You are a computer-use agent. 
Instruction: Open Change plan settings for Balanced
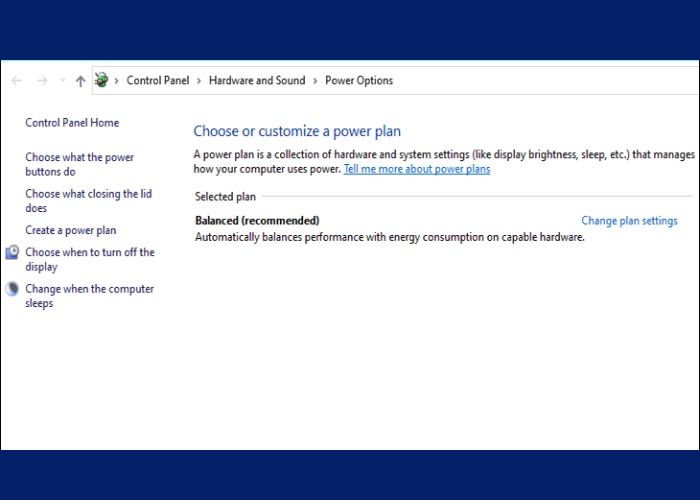pyautogui.click(x=629, y=221)
